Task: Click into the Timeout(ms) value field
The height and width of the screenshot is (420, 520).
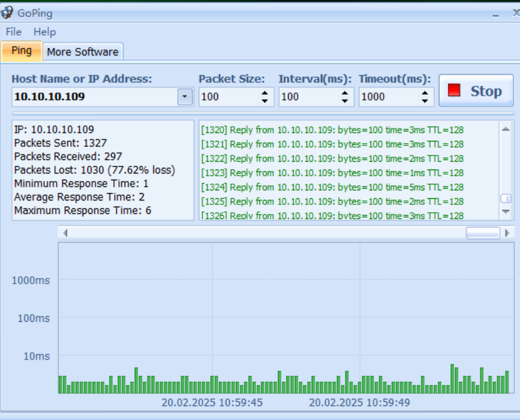Action: 390,97
